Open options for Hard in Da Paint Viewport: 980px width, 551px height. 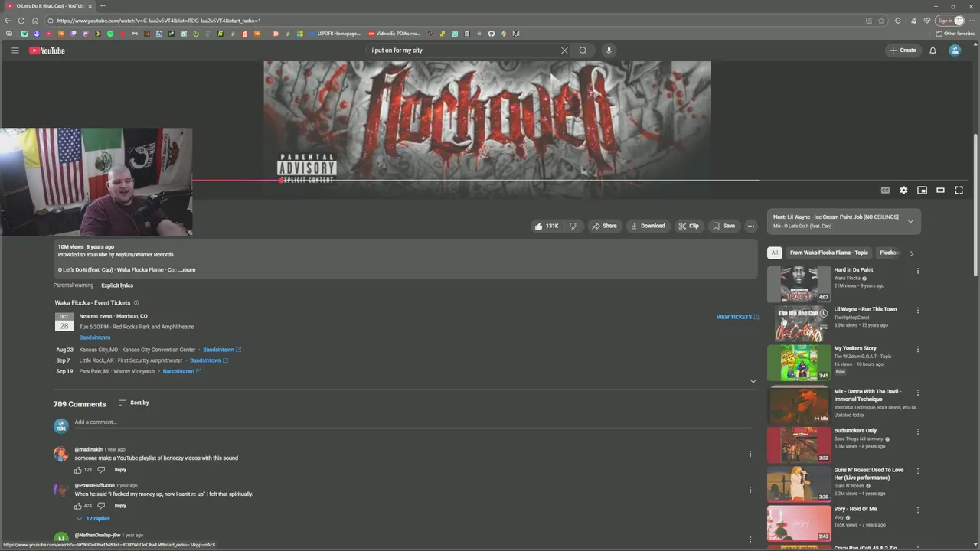tap(917, 270)
